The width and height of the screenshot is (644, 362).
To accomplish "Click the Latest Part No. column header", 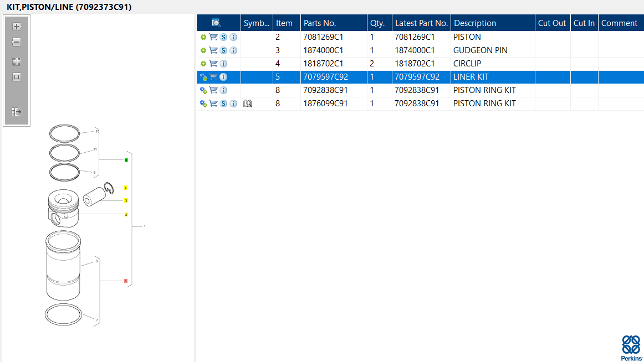I will point(421,23).
